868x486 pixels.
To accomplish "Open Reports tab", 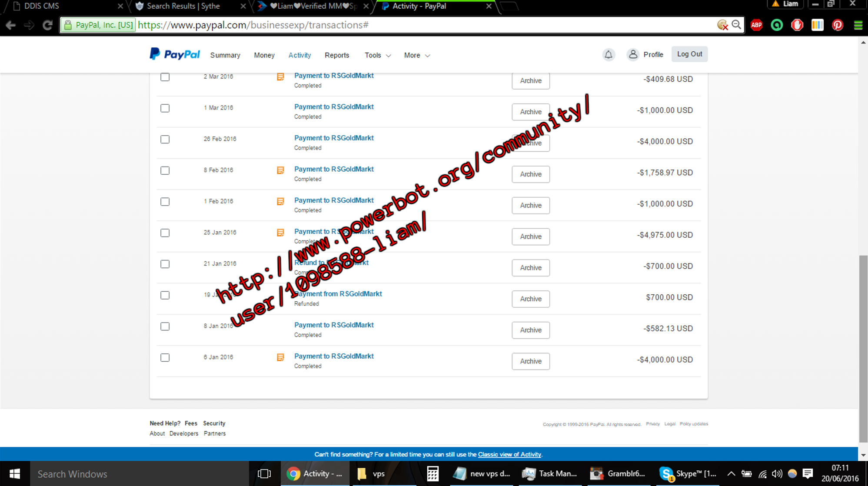I will [x=337, y=55].
